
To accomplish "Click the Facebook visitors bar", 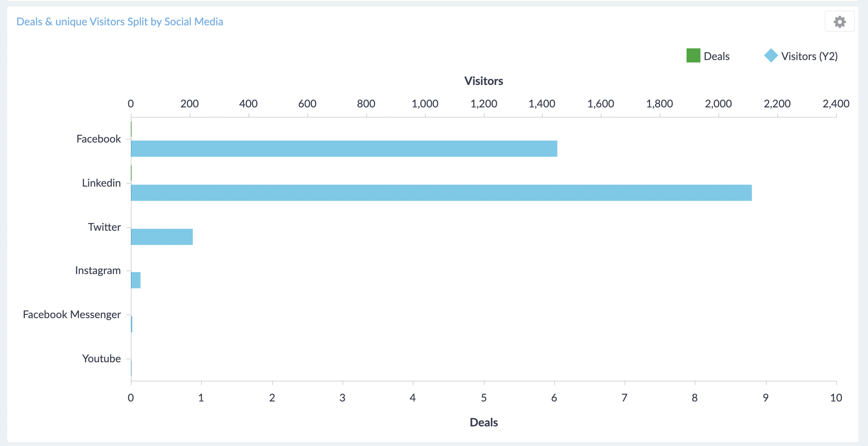I will pos(344,149).
